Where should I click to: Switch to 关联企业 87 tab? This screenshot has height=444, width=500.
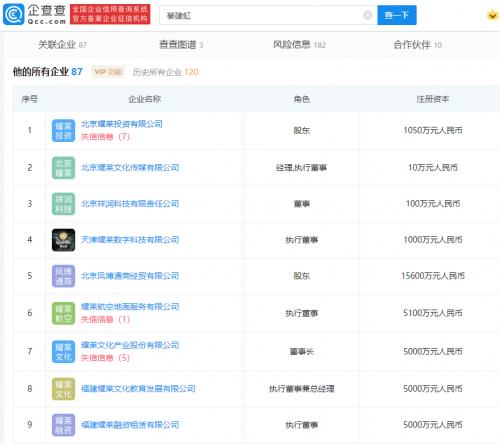(x=62, y=45)
